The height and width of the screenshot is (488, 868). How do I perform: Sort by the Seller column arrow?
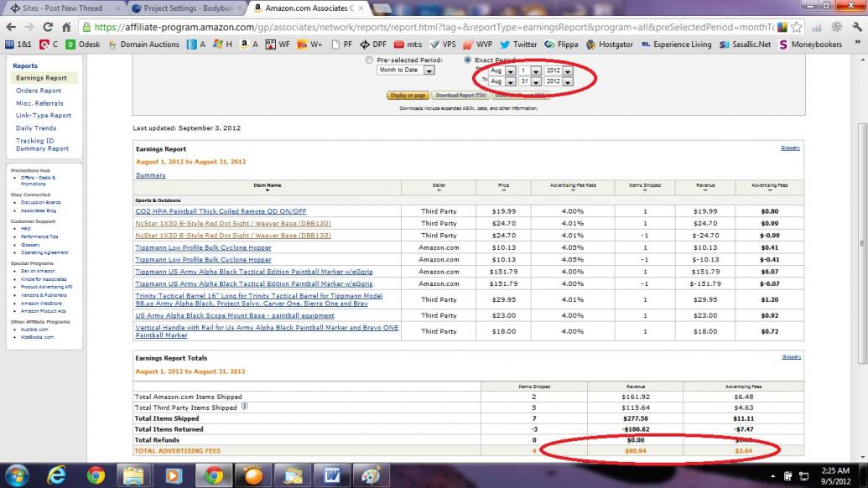tap(439, 190)
